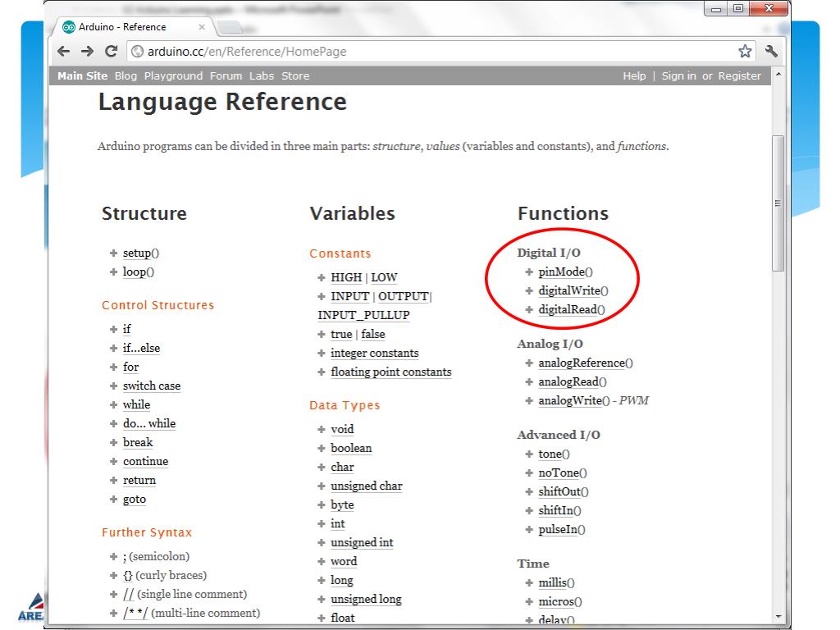Select the Arduino - Reference tab
This screenshot has height=630, width=840.
[134, 27]
